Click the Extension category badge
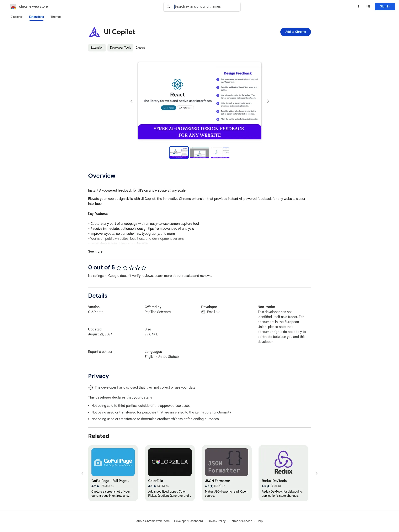Image resolution: width=399 pixels, height=532 pixels. click(96, 47)
